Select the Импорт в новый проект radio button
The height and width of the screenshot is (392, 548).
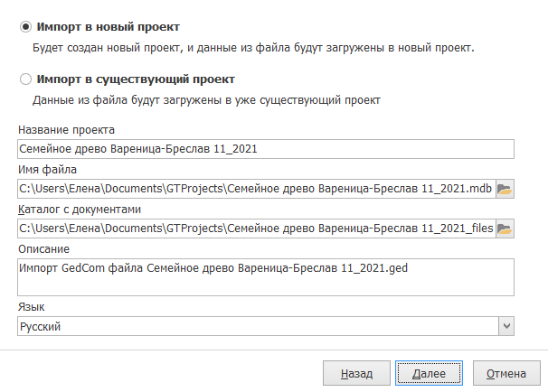(25, 27)
